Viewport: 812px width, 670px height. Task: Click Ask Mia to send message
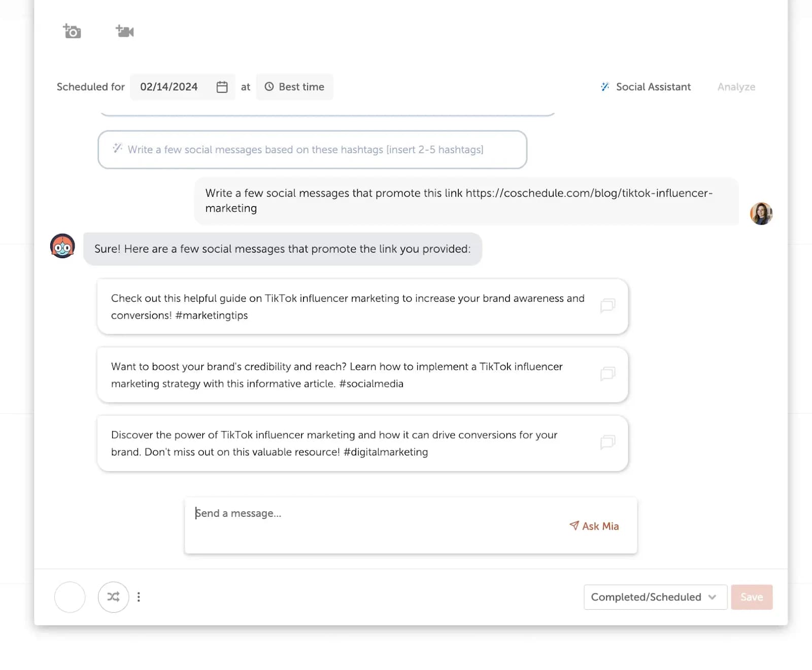pos(593,526)
